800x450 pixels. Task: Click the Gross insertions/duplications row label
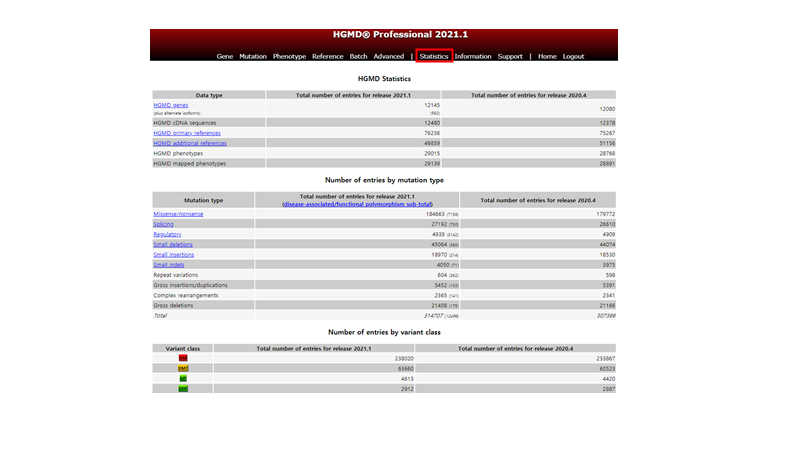pyautogui.click(x=190, y=285)
